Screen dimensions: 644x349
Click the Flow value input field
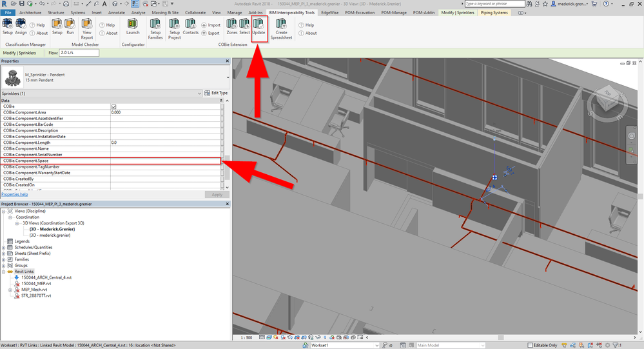coord(79,53)
